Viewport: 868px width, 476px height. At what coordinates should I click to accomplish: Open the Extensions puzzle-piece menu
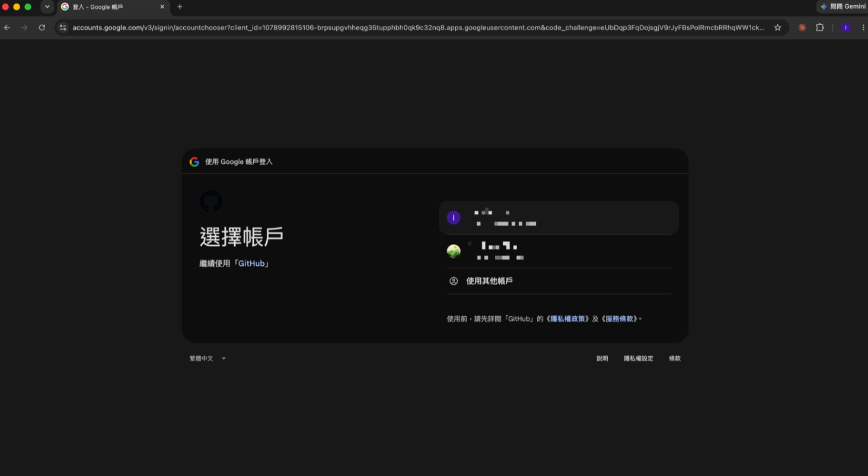[820, 27]
